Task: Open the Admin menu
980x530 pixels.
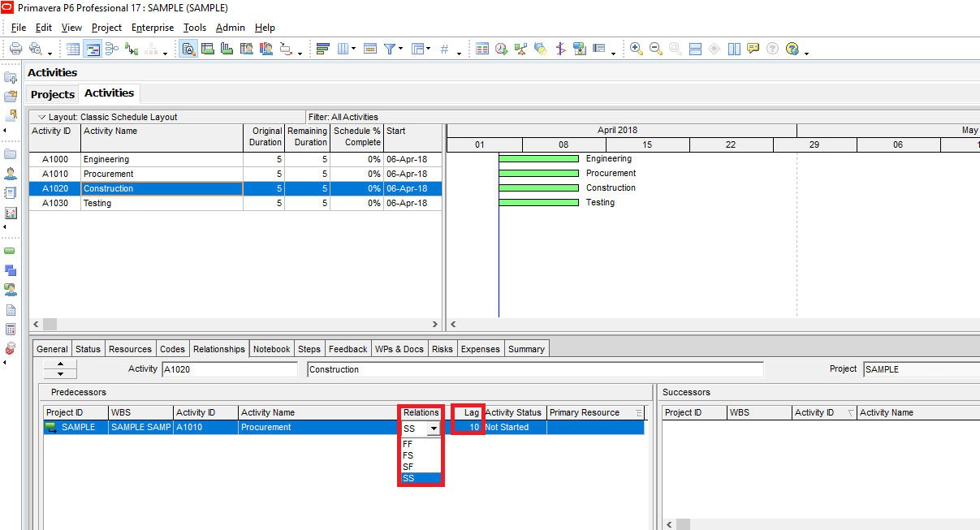Action: [x=231, y=28]
